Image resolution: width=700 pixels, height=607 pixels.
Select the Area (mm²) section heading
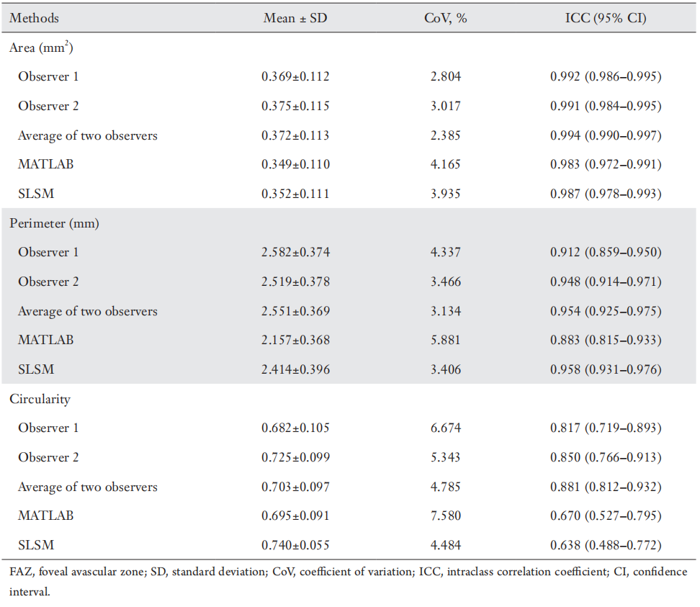(x=42, y=48)
